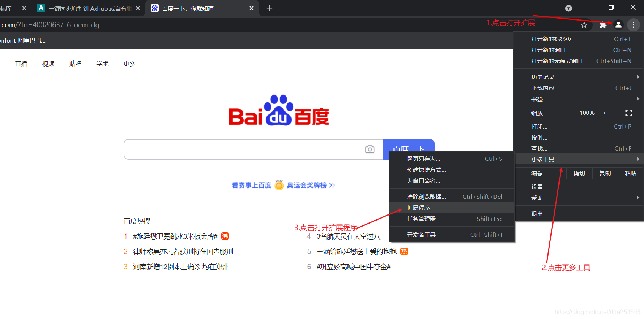
Task: Select 打开新的窗口 menu item
Action: click(578, 50)
